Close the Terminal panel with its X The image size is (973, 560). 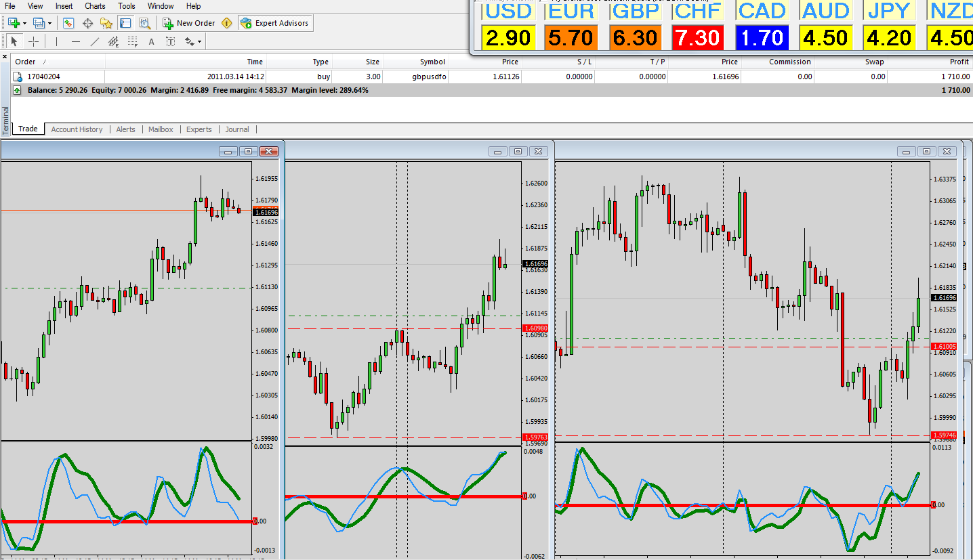(5, 57)
